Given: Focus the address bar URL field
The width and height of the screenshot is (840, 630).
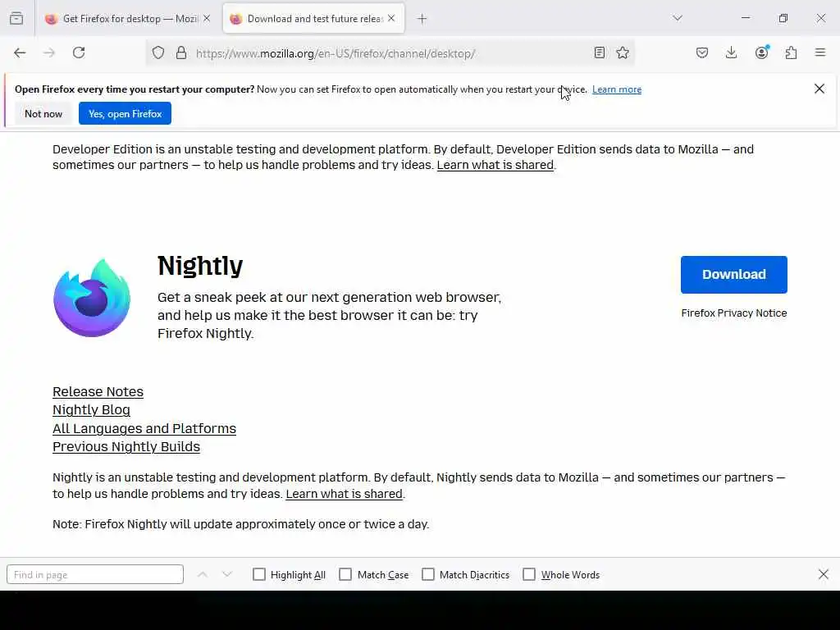Looking at the screenshot, I should pos(391,53).
